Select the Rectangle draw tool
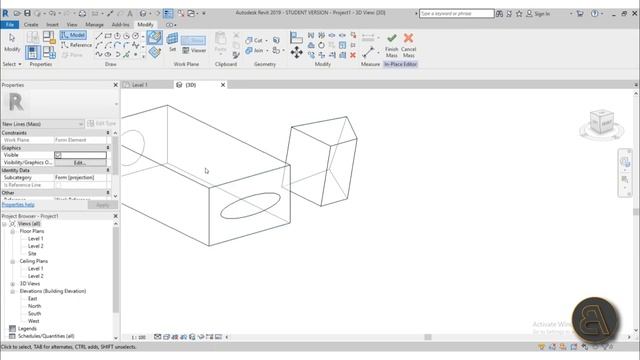The image size is (640, 360). [108, 36]
